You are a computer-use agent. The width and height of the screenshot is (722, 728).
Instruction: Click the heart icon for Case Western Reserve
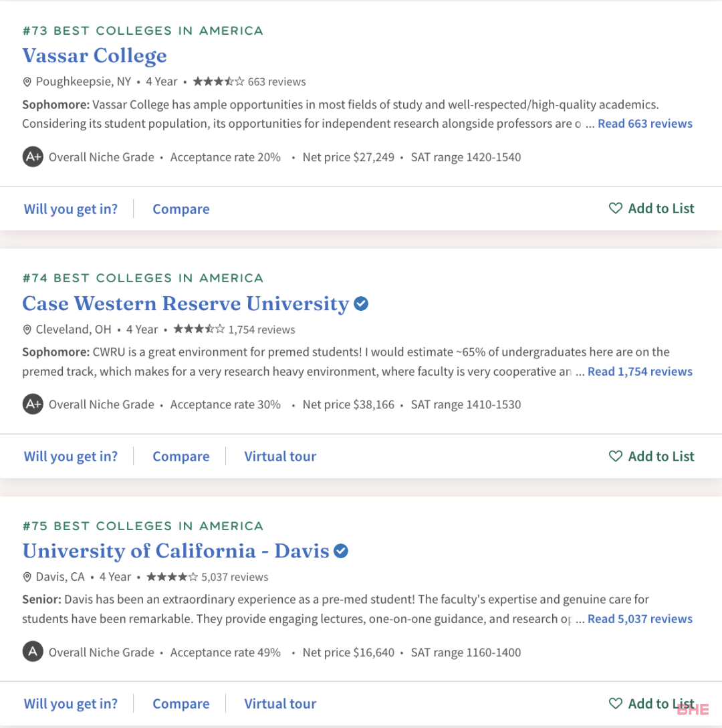coord(615,456)
